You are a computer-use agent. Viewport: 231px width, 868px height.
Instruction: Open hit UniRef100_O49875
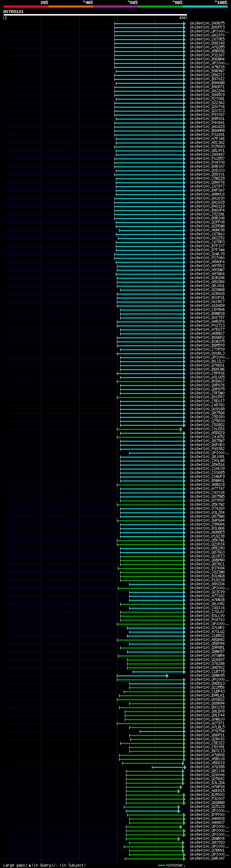[207, 23]
